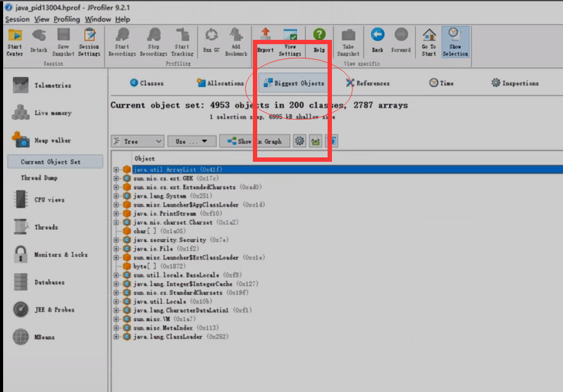Click the Forward navigation icon
The width and height of the screenshot is (563, 392).
pos(401,41)
